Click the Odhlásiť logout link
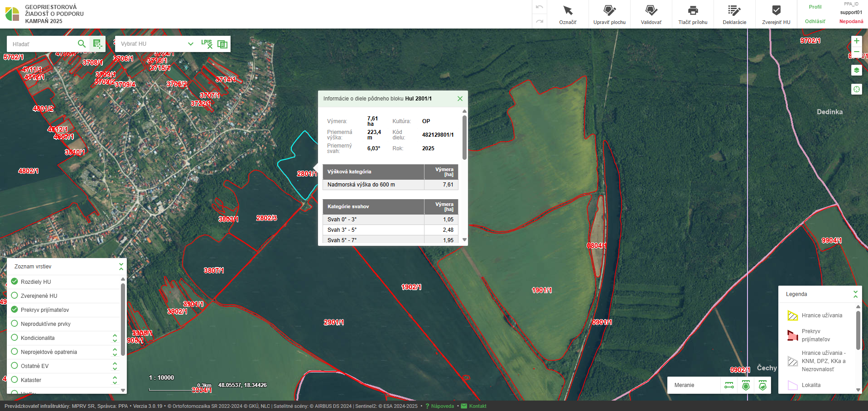The image size is (868, 411). pos(815,21)
